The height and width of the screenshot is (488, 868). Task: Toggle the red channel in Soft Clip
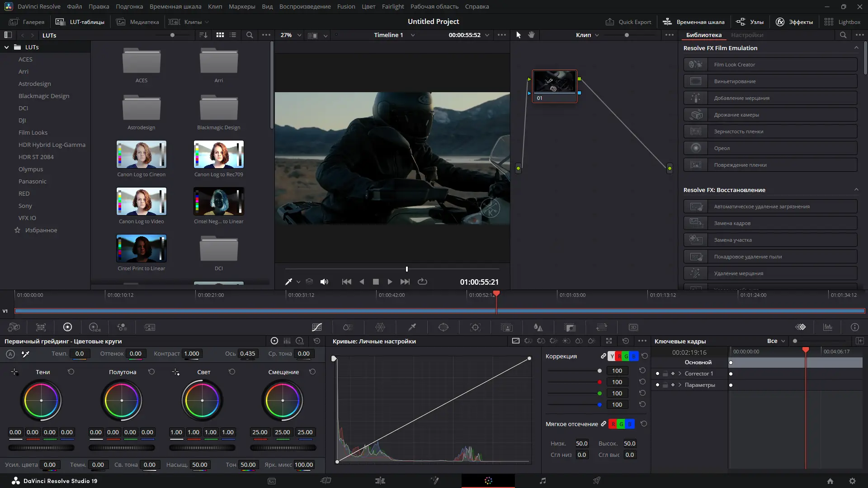(613, 424)
